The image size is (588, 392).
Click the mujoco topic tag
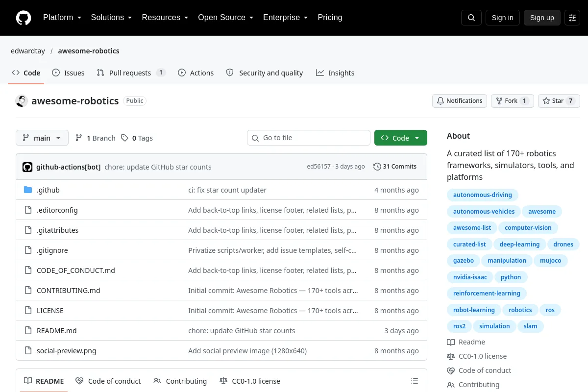pyautogui.click(x=551, y=261)
